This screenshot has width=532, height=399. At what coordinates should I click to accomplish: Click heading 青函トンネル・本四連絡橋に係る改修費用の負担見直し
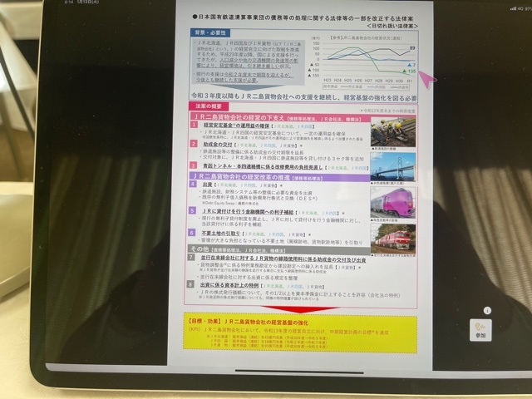(x=263, y=166)
